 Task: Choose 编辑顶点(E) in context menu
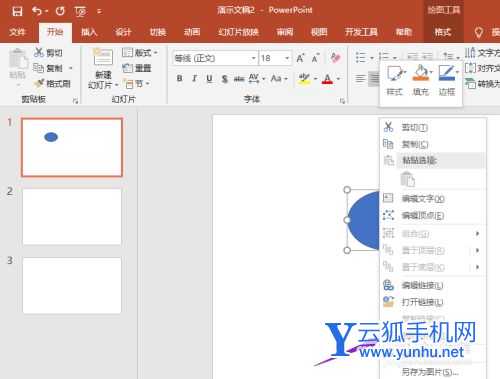[433, 215]
